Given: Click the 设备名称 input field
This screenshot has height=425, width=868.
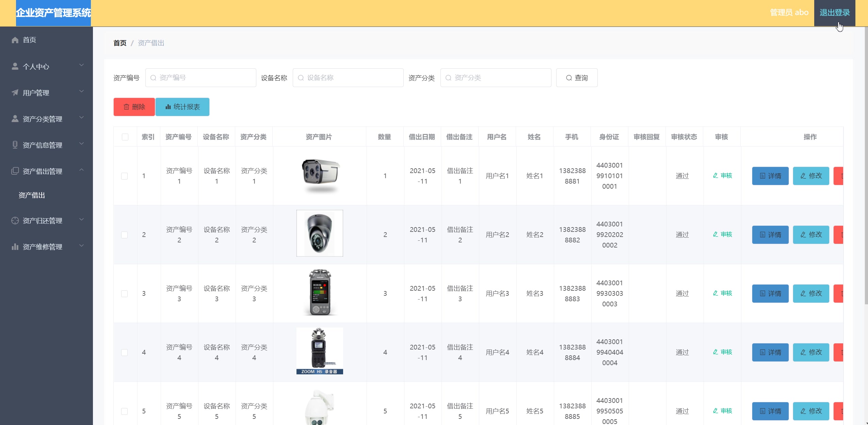Looking at the screenshot, I should click(x=348, y=78).
